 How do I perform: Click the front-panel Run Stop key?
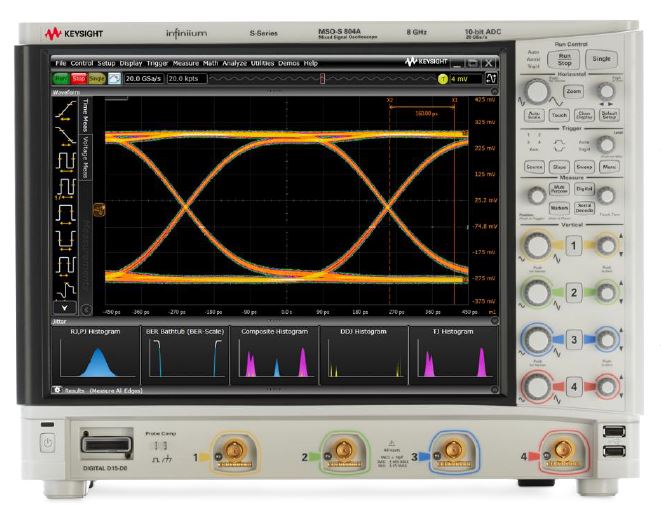[x=564, y=59]
